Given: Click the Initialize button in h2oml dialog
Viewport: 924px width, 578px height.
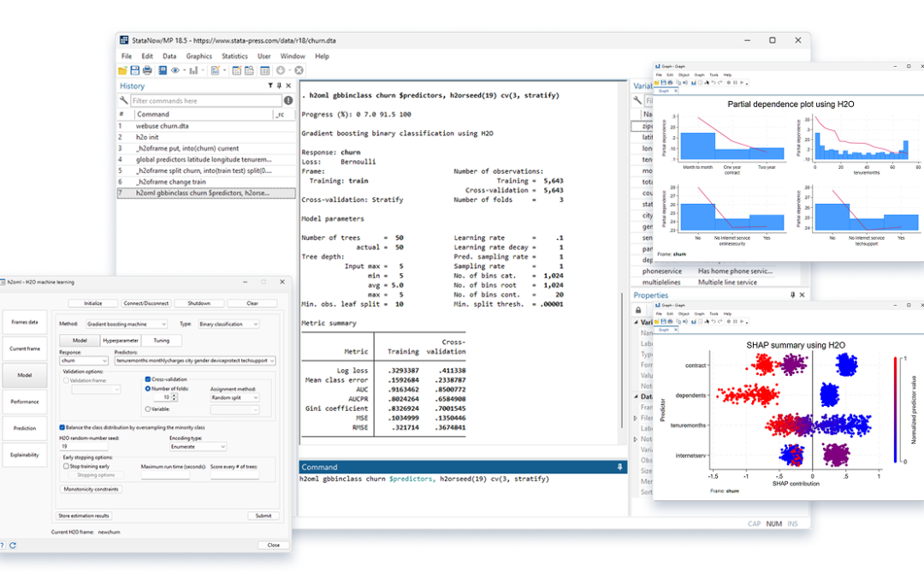Looking at the screenshot, I should coord(93,303).
